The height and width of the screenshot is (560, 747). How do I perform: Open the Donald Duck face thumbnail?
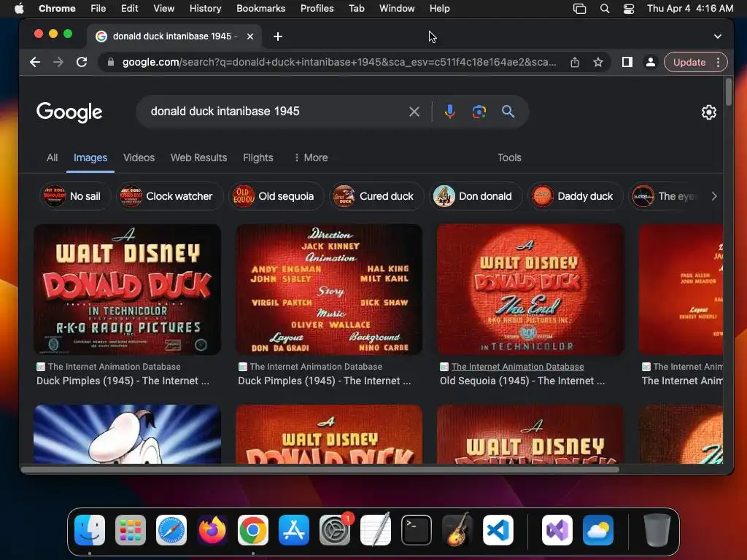point(127,435)
